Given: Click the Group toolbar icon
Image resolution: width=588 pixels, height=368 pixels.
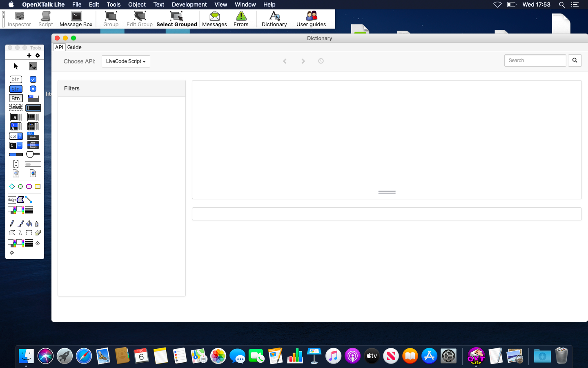Looking at the screenshot, I should (111, 19).
